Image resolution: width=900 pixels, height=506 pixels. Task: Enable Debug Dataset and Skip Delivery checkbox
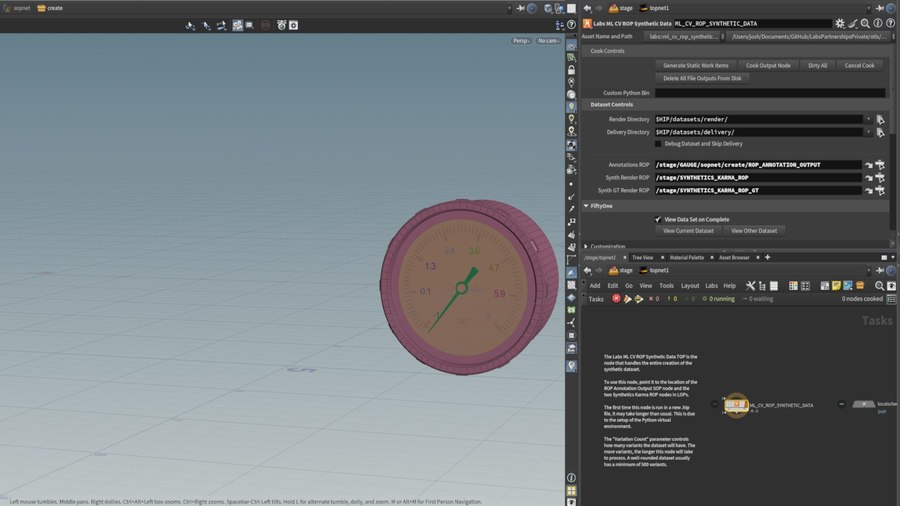pos(657,144)
